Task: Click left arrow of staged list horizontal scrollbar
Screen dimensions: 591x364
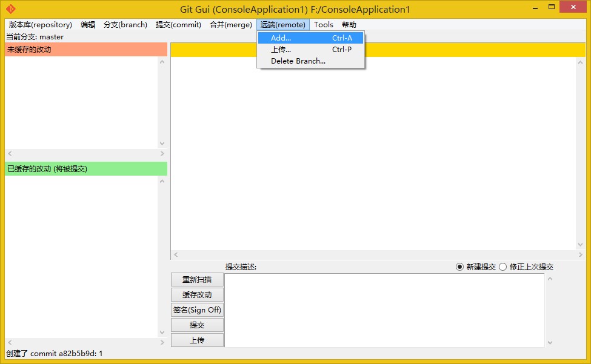Action: click(10, 343)
